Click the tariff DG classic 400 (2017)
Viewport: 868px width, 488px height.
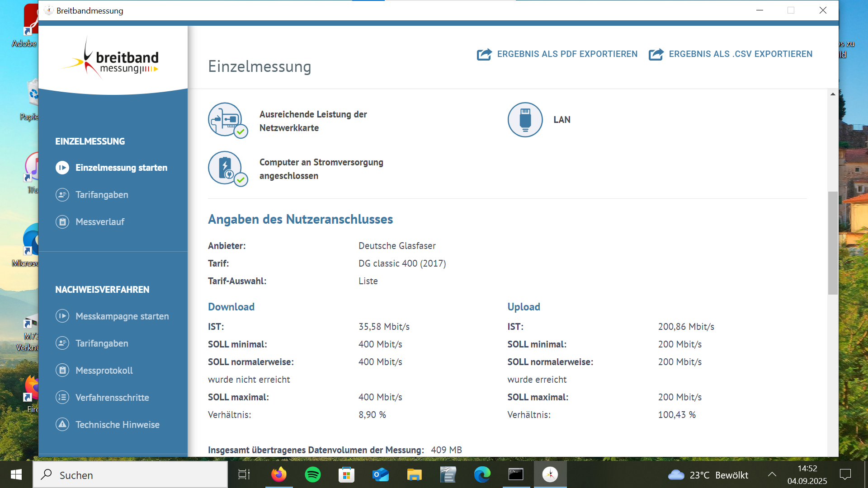tap(402, 263)
